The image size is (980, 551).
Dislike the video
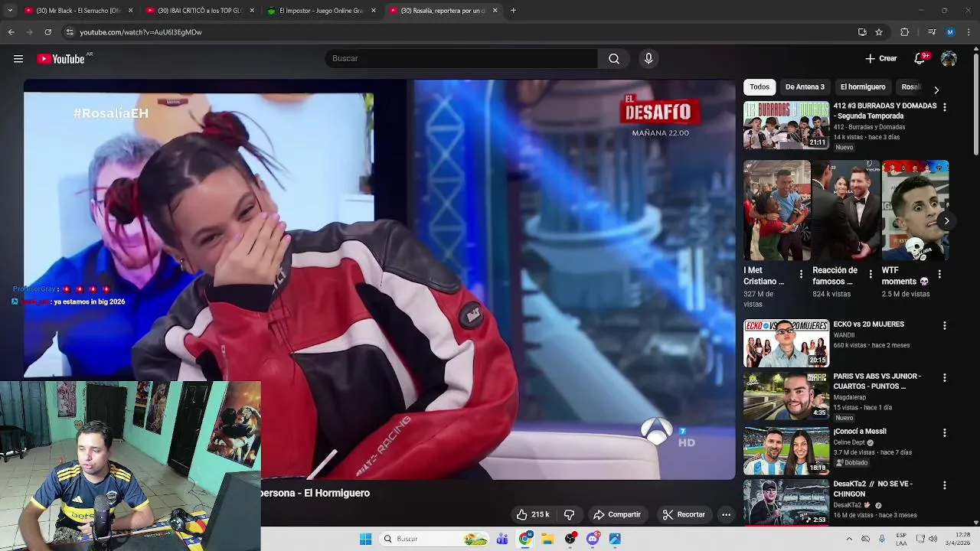(569, 514)
